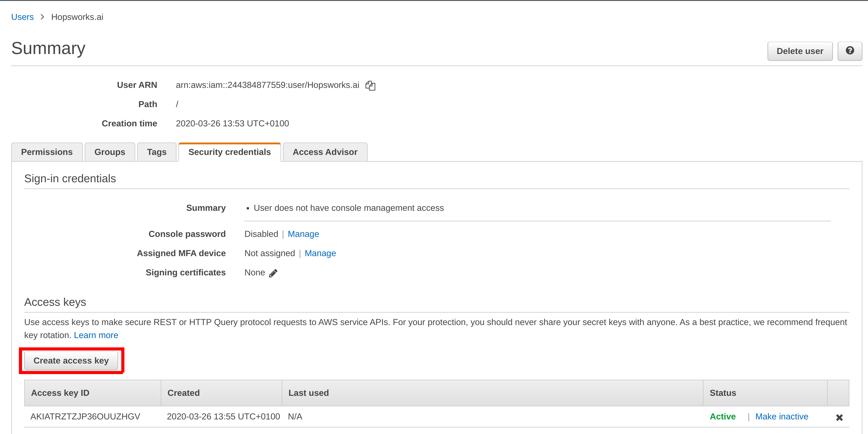Delete the access key with X icon
Screen dimensions: 868x434
pyautogui.click(x=839, y=417)
